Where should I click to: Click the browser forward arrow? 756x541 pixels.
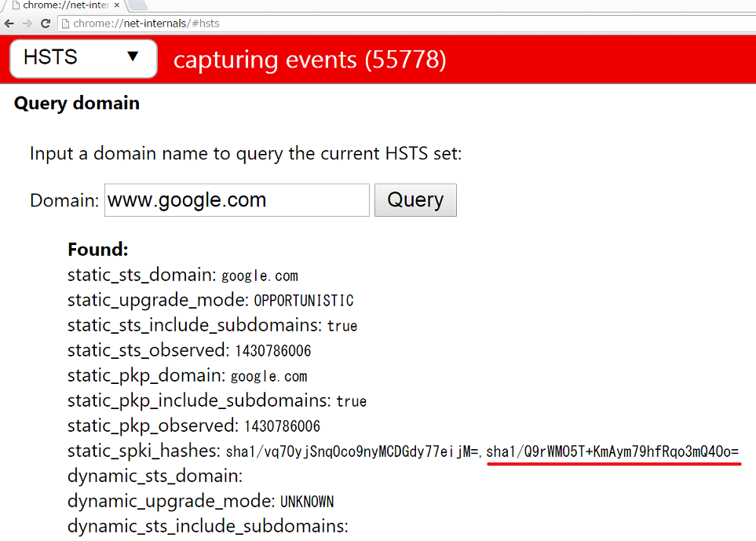(x=27, y=23)
